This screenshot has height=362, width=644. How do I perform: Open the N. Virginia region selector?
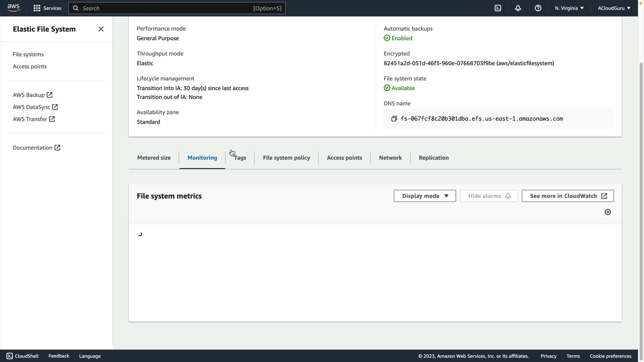tap(569, 8)
